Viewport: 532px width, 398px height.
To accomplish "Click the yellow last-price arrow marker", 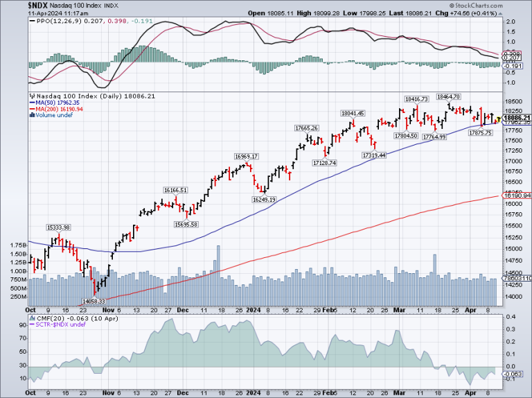I will pyautogui.click(x=498, y=119).
